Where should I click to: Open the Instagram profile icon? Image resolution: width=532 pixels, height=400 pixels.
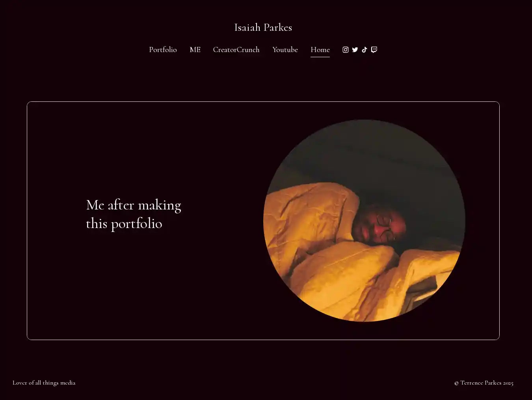tap(346, 50)
